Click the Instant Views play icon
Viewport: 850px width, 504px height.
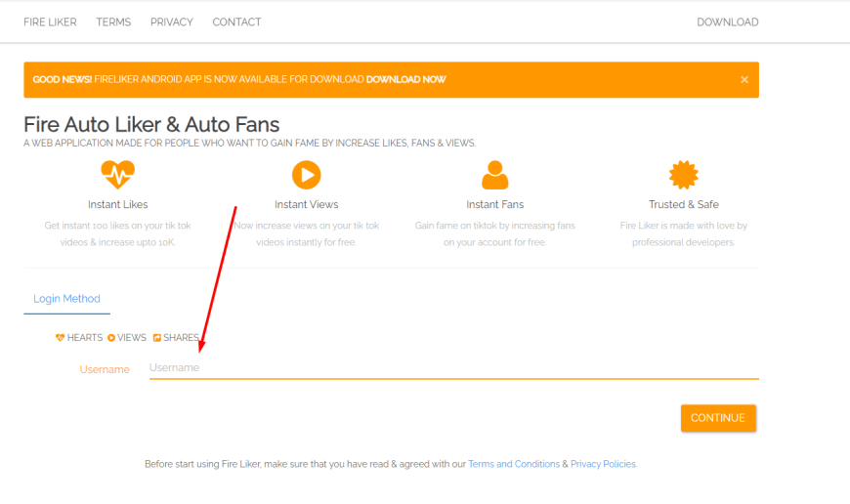(x=306, y=176)
